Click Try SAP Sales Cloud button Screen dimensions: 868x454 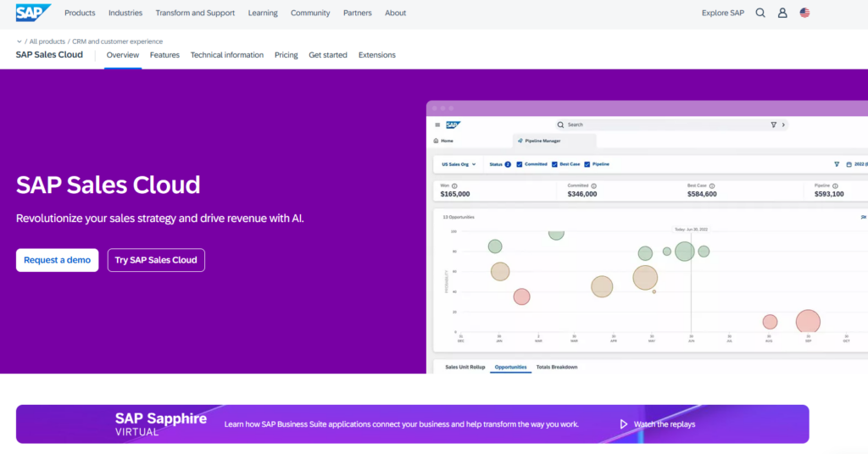point(156,260)
